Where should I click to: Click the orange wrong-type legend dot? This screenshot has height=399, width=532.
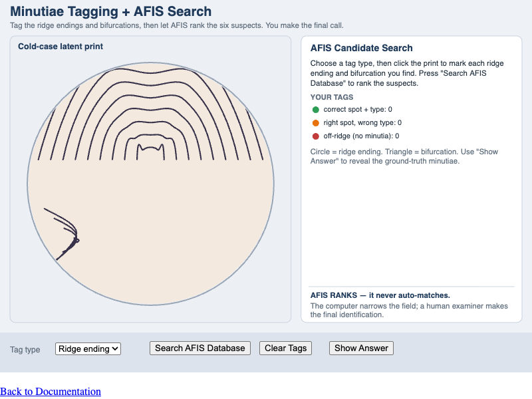(x=315, y=123)
